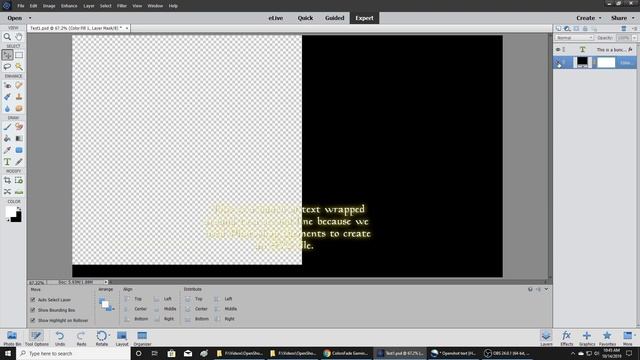640x360 pixels.
Task: Select the Brush tool
Action: click(x=7, y=127)
